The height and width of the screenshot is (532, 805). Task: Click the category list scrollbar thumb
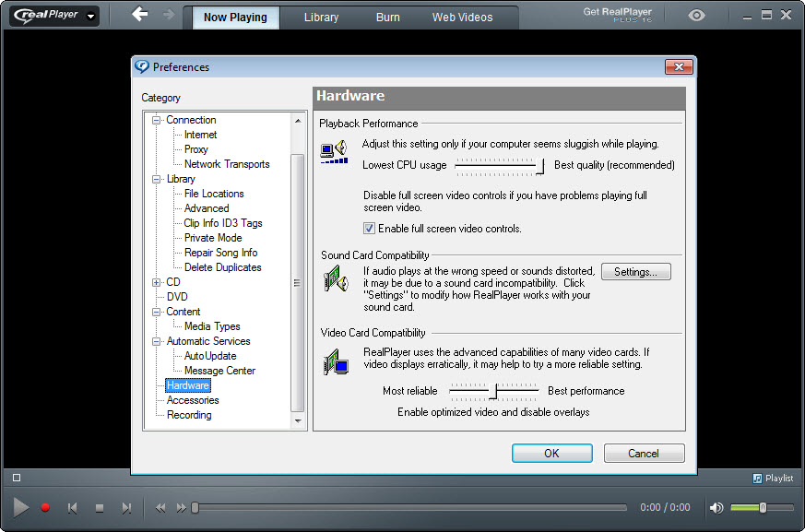coord(298,283)
